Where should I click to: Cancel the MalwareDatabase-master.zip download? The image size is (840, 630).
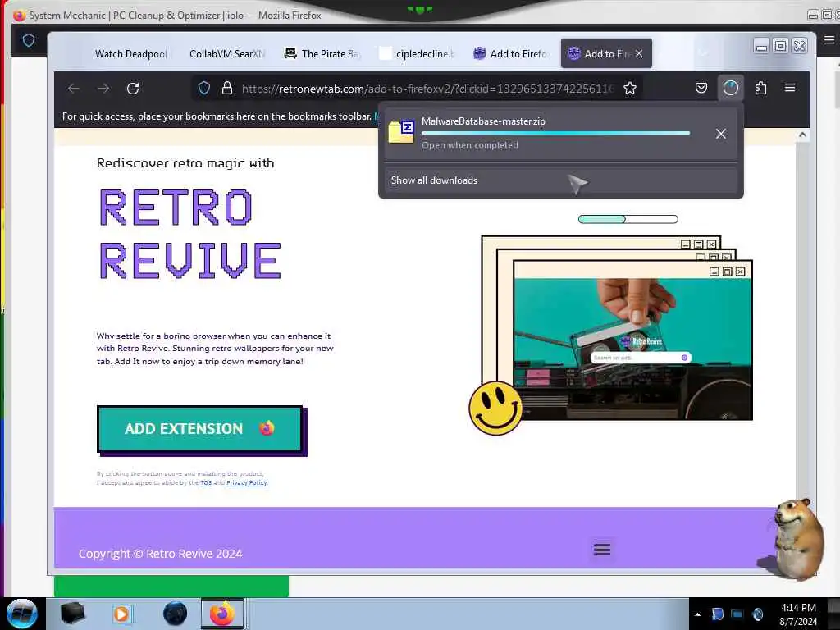click(721, 134)
